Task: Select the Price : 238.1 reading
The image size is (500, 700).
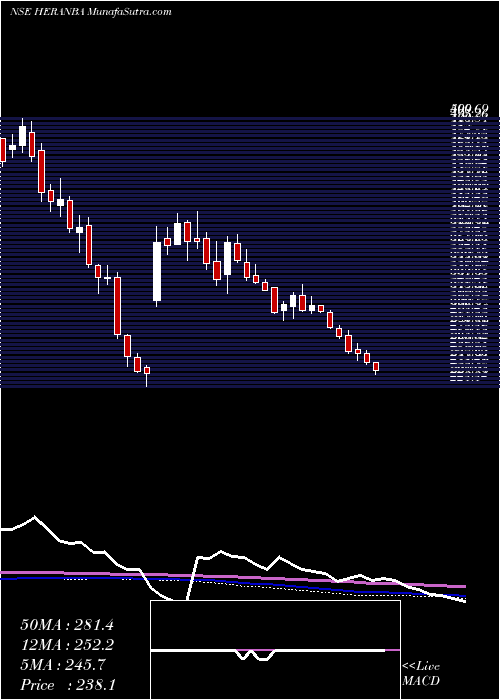Action: (68, 685)
